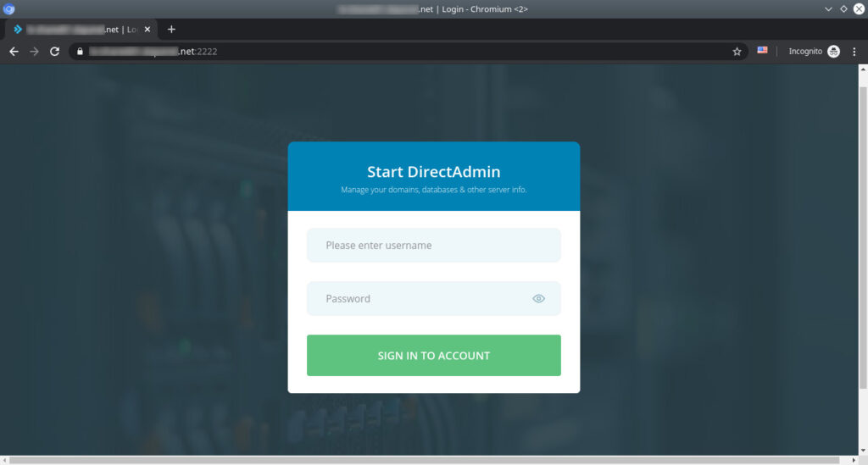Click the vertical page scrollbar
868x465 pixels.
(x=863, y=238)
